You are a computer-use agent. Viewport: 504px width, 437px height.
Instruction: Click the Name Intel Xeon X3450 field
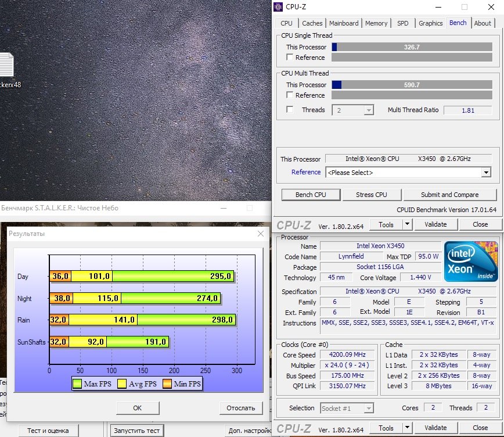[380, 246]
